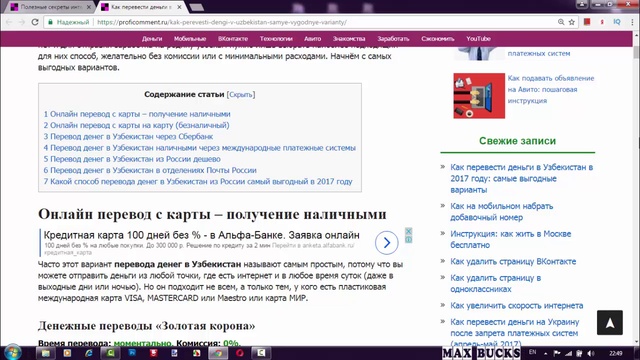Open the Chrome three-dot menu
This screenshot has height=360, width=640.
point(632,22)
